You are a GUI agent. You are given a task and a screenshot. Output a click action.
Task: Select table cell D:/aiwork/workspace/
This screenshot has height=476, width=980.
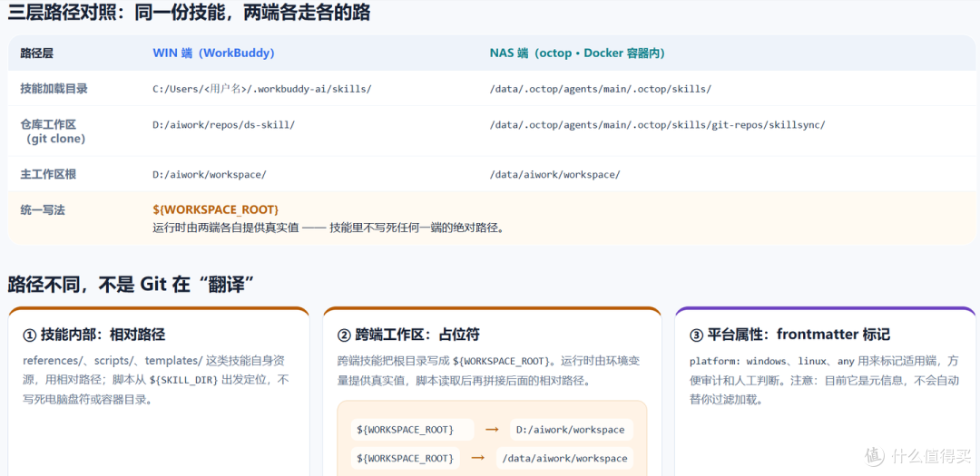point(210,174)
